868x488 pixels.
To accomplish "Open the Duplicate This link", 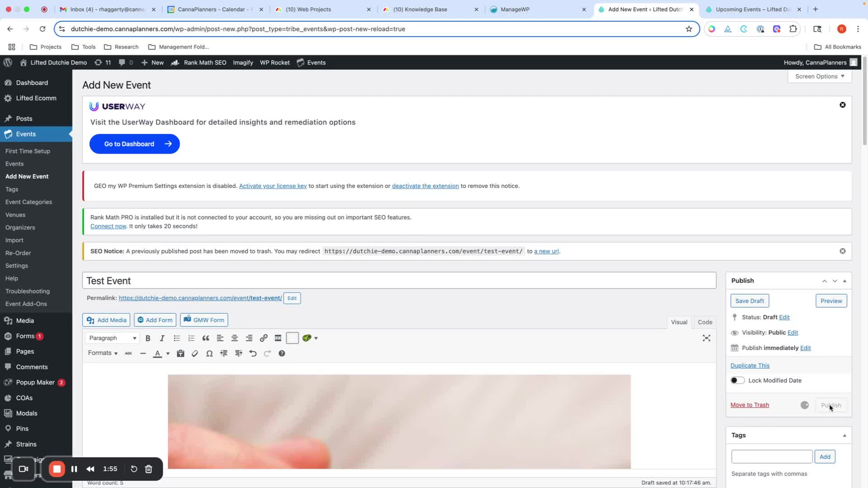I will (750, 366).
